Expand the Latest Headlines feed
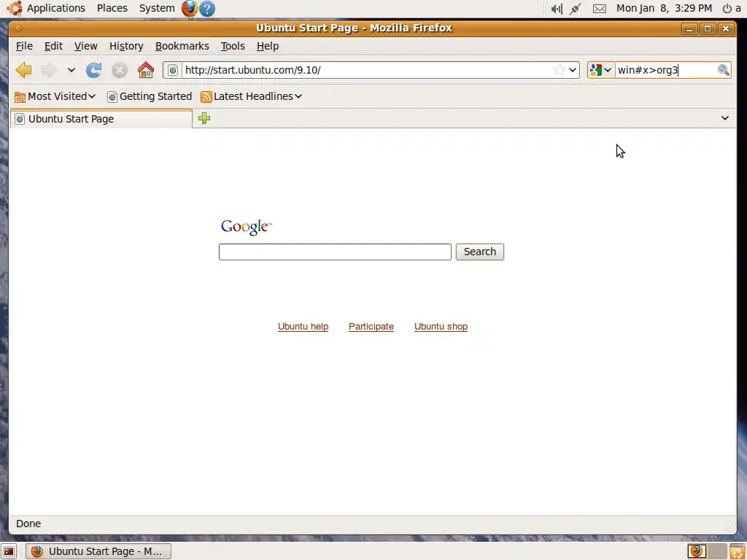This screenshot has height=560, width=747. [x=252, y=96]
